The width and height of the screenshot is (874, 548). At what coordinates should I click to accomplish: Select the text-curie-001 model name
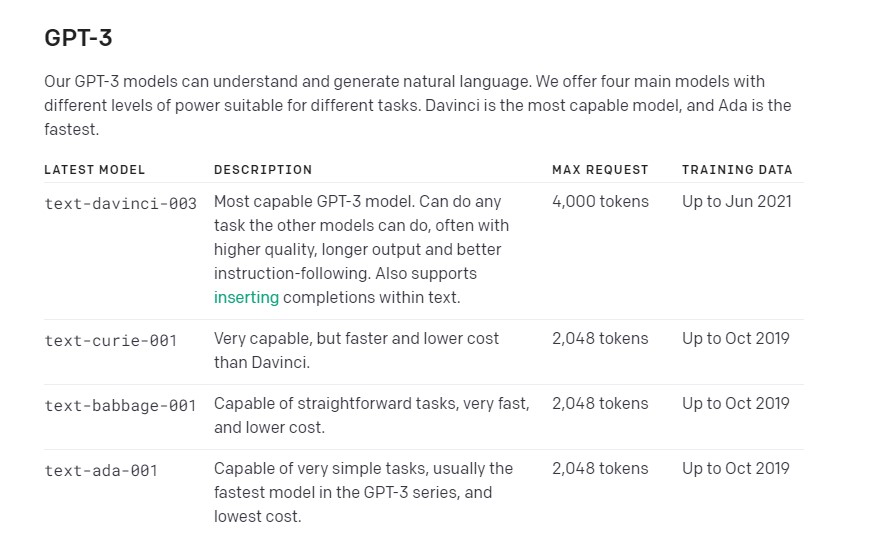coord(111,341)
